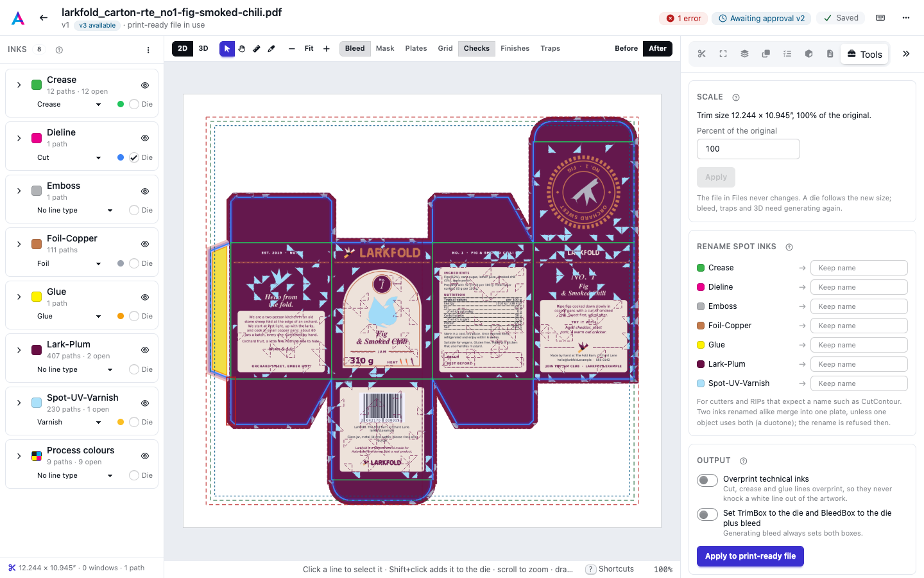Open the frame corners panel icon
Image resolution: width=924 pixels, height=578 pixels.
[x=723, y=54]
